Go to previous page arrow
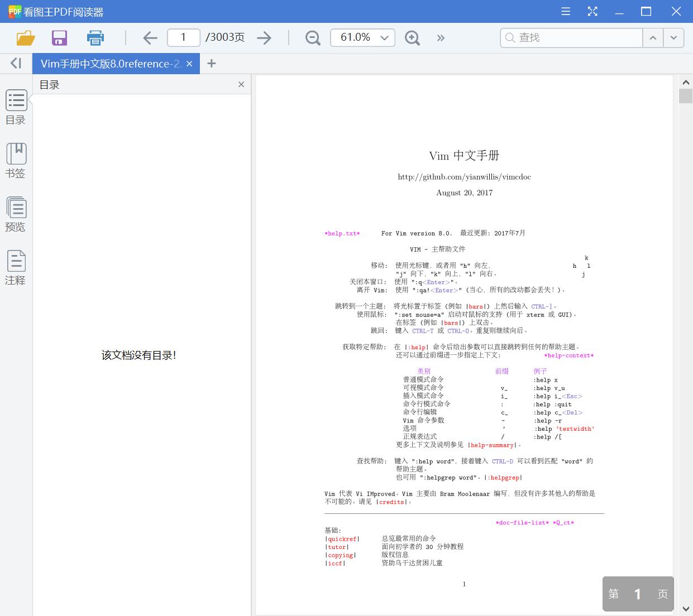Viewport: 693px width, 616px height. (x=150, y=38)
